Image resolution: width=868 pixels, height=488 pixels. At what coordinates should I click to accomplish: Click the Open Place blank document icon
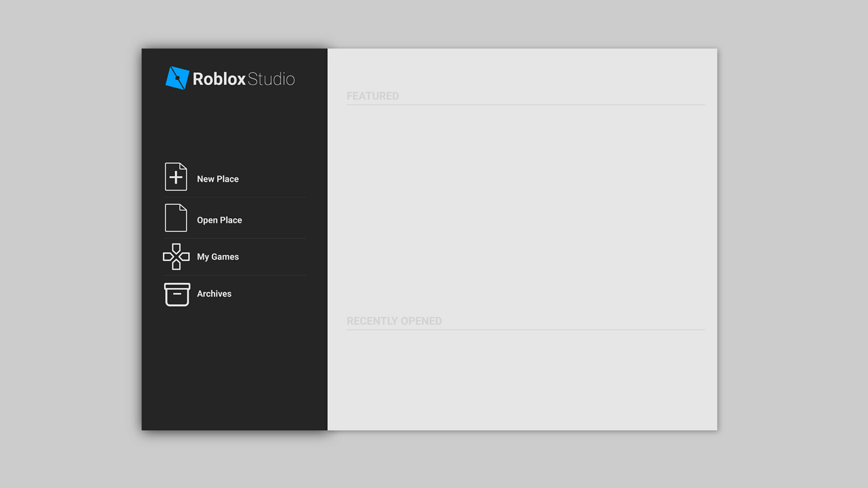coord(176,218)
